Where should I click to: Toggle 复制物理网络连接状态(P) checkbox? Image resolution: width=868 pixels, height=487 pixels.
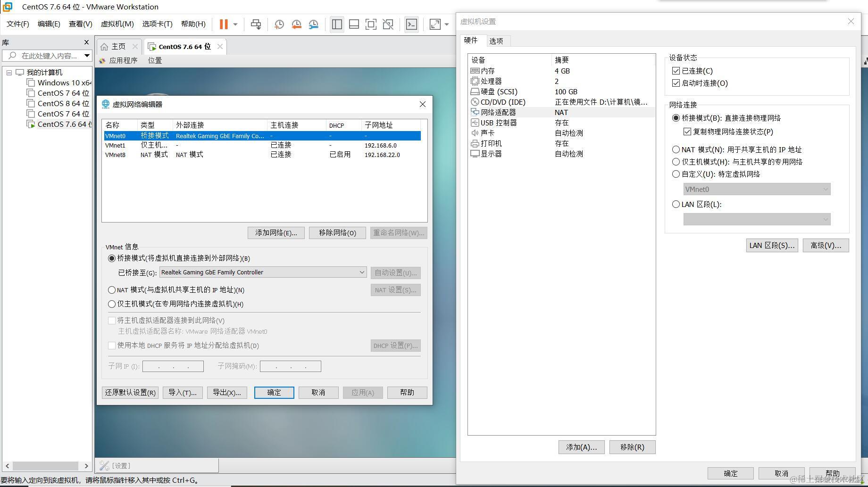point(687,132)
